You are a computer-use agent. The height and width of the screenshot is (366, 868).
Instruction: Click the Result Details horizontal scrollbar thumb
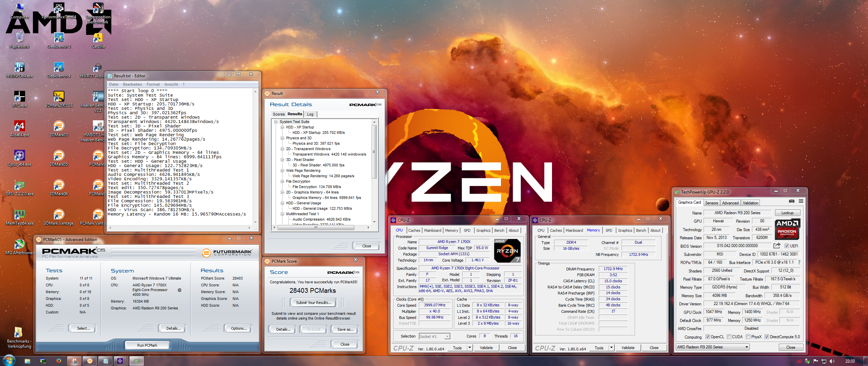tap(316, 228)
